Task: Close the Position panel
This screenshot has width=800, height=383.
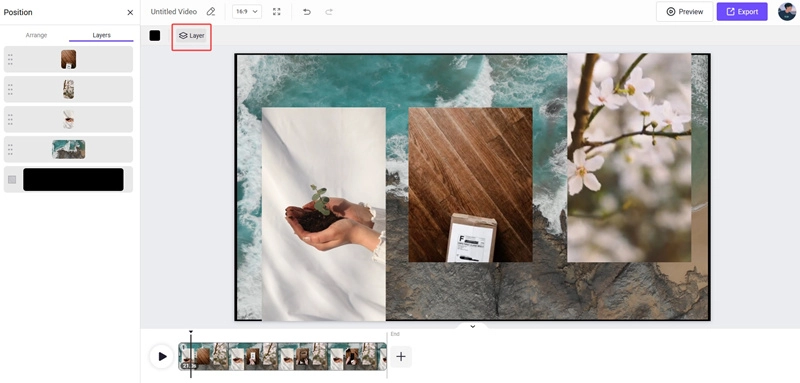Action: pyautogui.click(x=130, y=12)
